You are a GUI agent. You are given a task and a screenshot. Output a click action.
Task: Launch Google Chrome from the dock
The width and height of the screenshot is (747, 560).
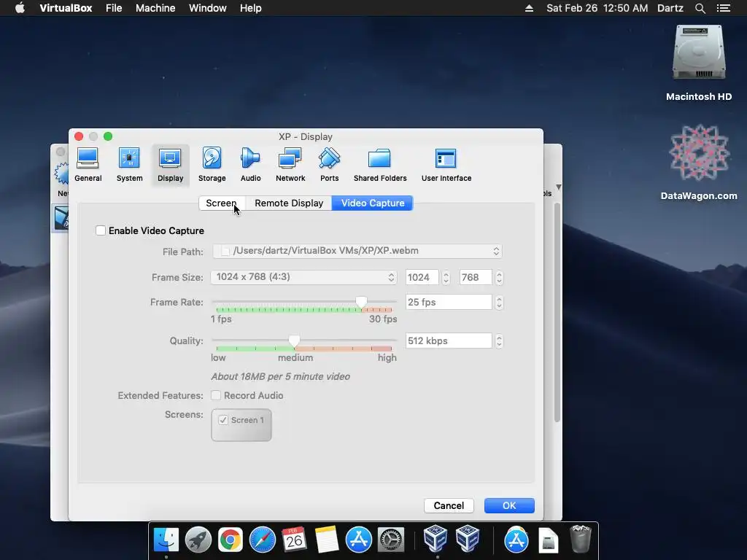pos(230,540)
